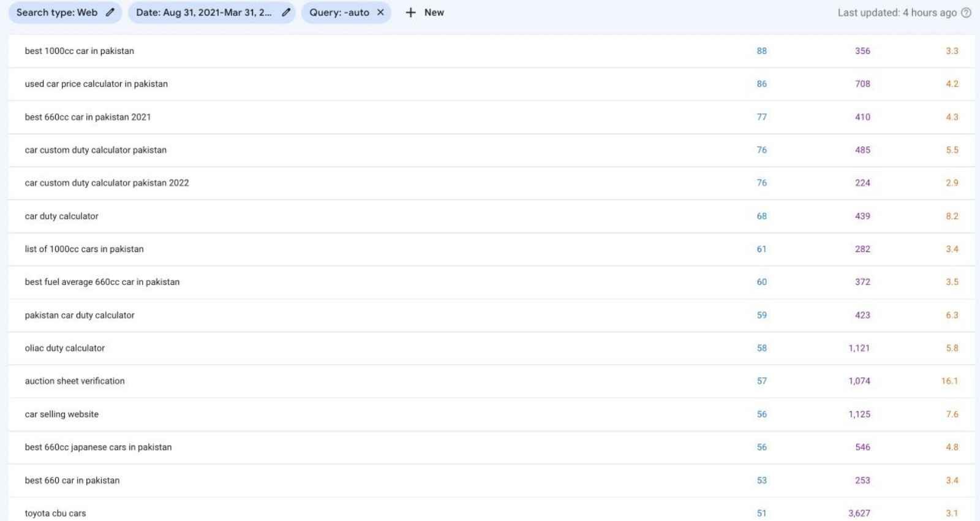Click the New filter button
The width and height of the screenshot is (980, 521).
[434, 12]
